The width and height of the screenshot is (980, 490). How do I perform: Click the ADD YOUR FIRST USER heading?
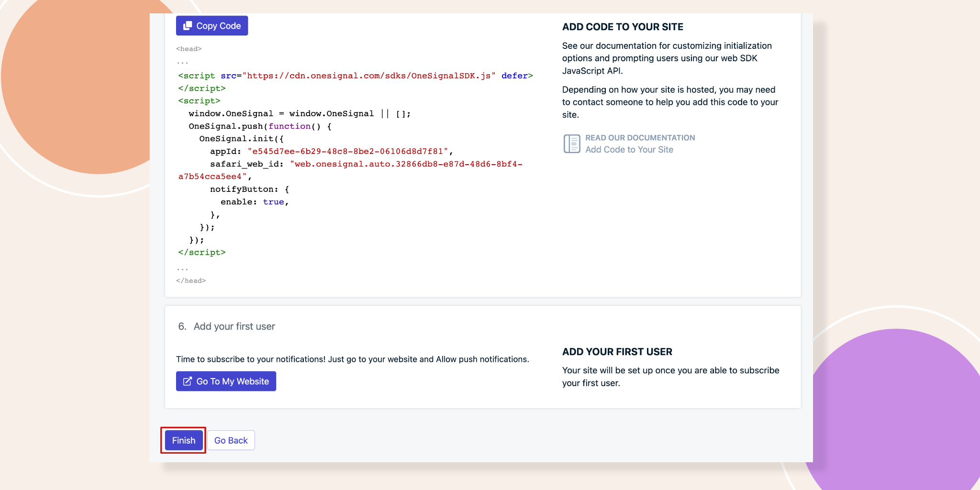tap(616, 352)
